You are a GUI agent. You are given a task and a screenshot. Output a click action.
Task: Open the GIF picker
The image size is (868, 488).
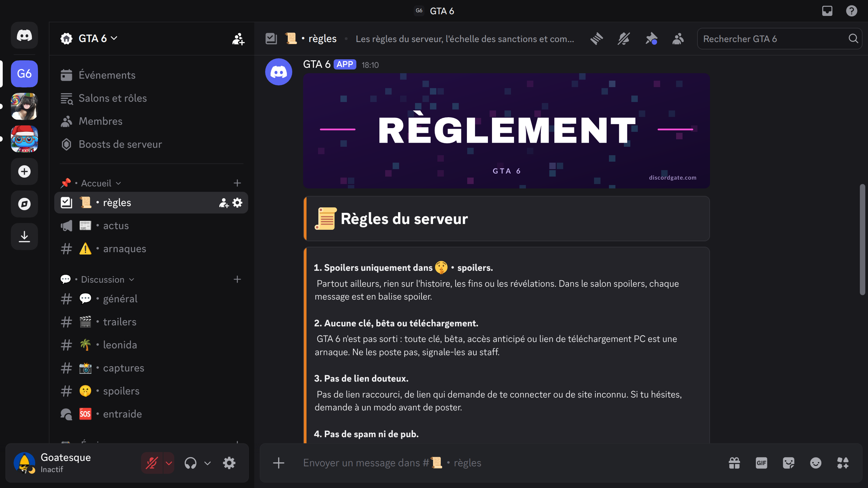pyautogui.click(x=762, y=463)
